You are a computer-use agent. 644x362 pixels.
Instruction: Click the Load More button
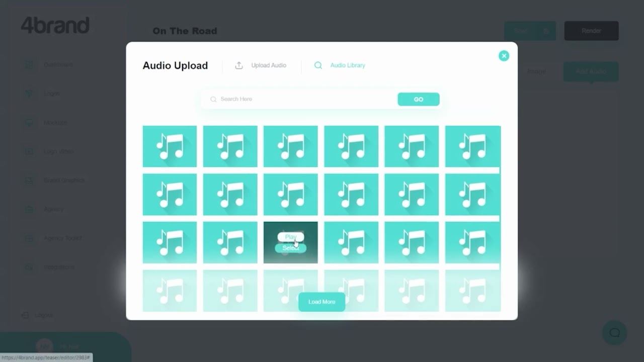pyautogui.click(x=321, y=302)
